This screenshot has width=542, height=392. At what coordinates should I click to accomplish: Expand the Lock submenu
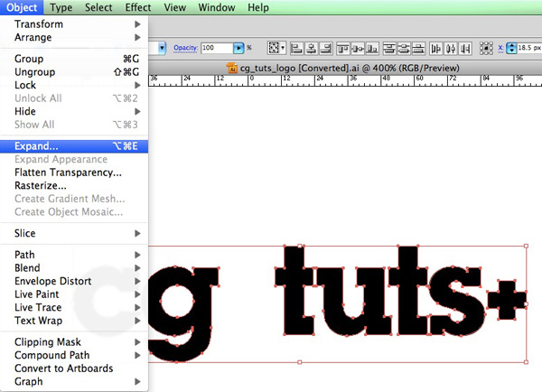(x=74, y=85)
